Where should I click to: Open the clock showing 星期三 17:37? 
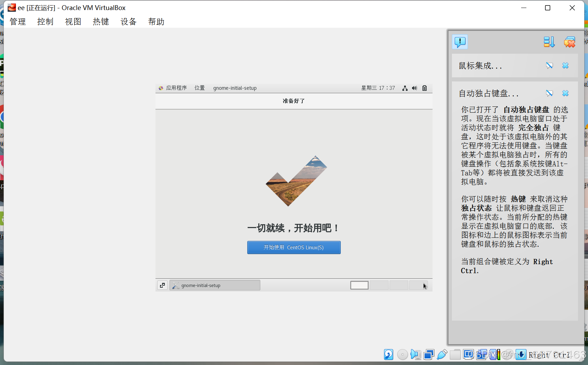pos(378,88)
